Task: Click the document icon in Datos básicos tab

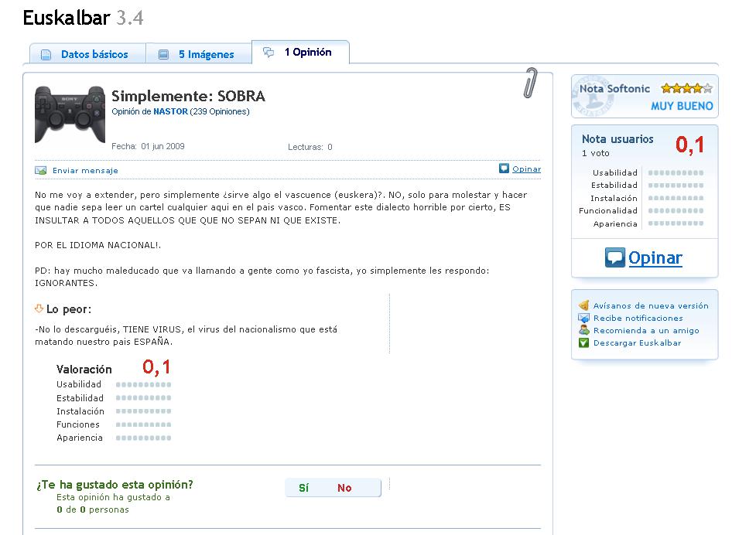Action: point(46,54)
